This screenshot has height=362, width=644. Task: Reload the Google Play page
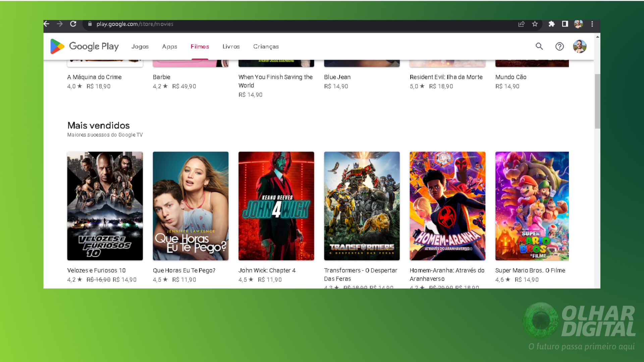coord(73,24)
